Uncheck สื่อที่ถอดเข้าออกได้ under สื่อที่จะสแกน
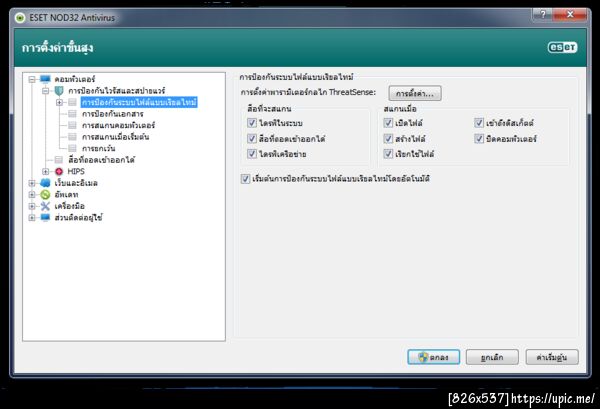The image size is (600, 409). [x=252, y=139]
